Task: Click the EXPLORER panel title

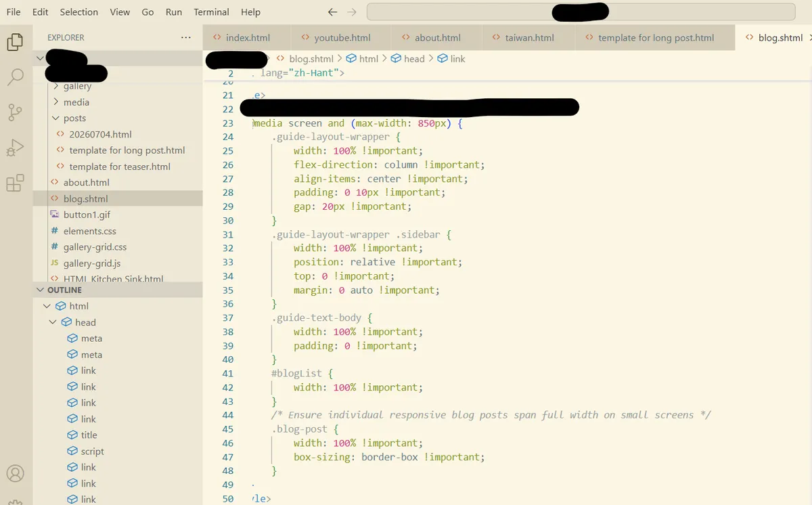Action: [66, 38]
